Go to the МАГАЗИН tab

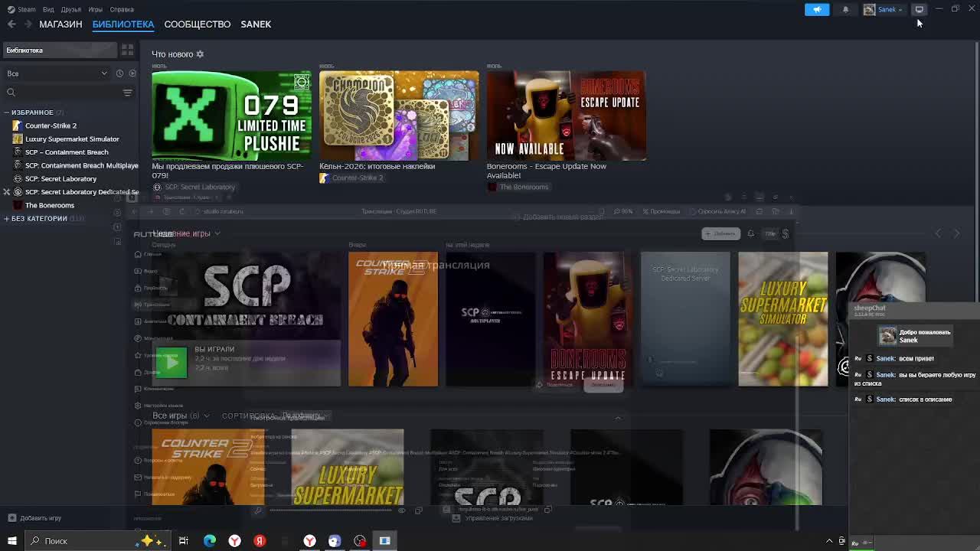pyautogui.click(x=60, y=24)
